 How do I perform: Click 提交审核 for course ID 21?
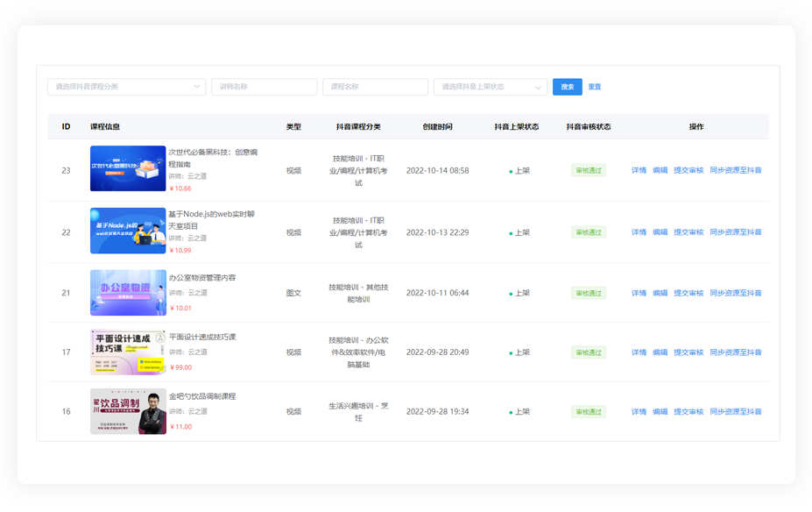click(688, 293)
